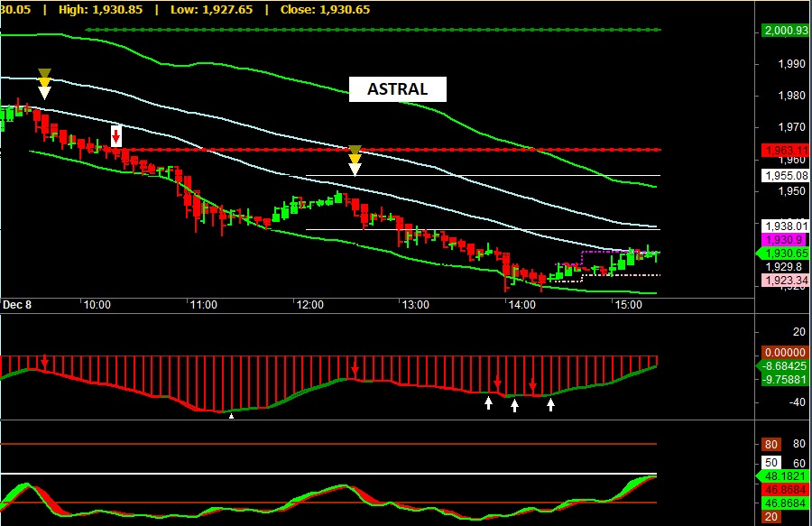Click the red arrow in the white box
Viewport: 812px width, 526px height.
[115, 135]
